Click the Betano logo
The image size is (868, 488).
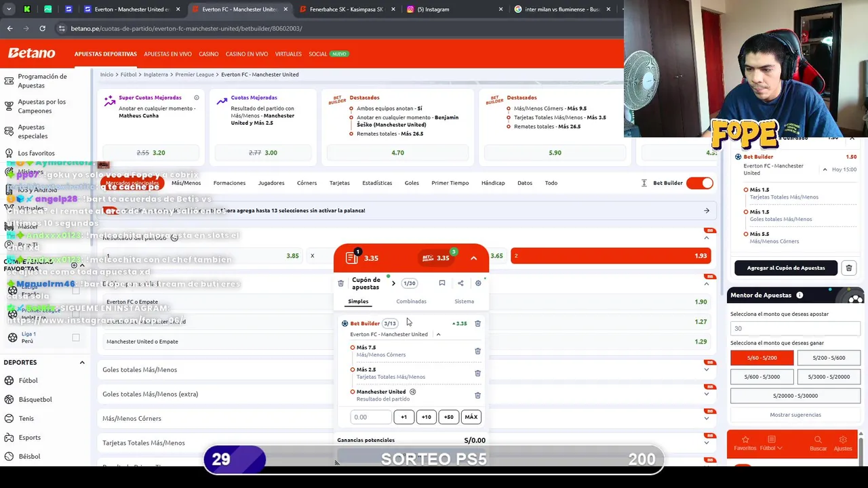pos(31,53)
